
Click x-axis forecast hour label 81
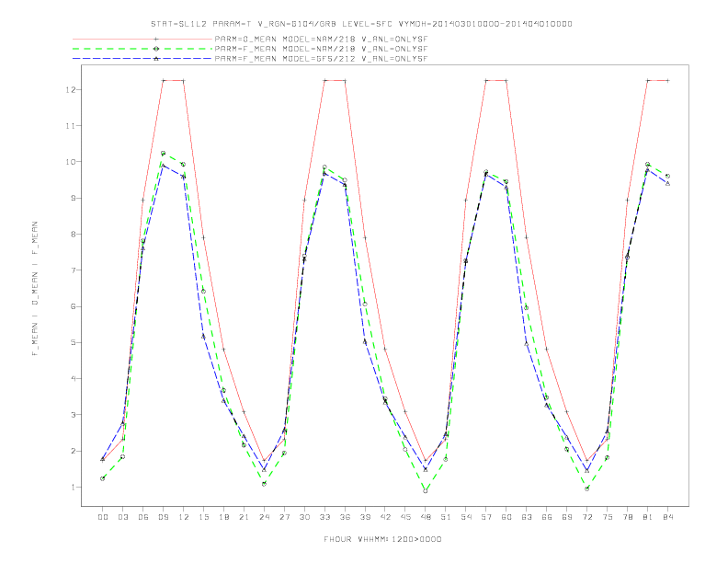[x=648, y=517]
